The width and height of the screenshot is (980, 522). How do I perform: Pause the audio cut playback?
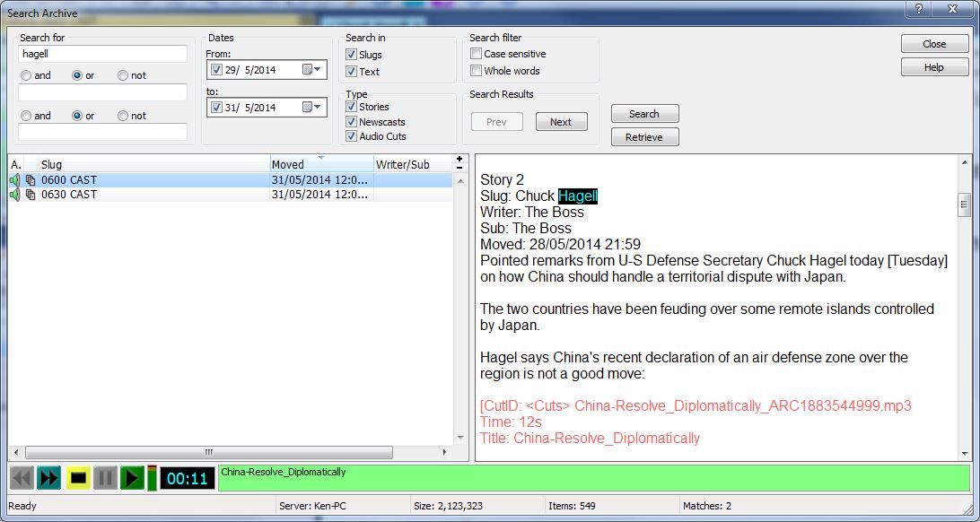click(106, 479)
